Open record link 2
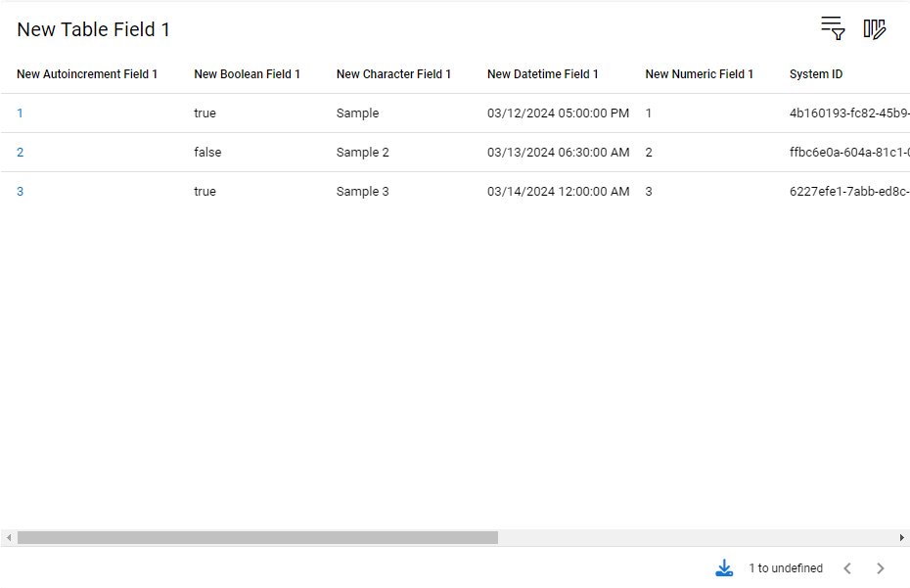910x588 pixels. pyautogui.click(x=20, y=153)
